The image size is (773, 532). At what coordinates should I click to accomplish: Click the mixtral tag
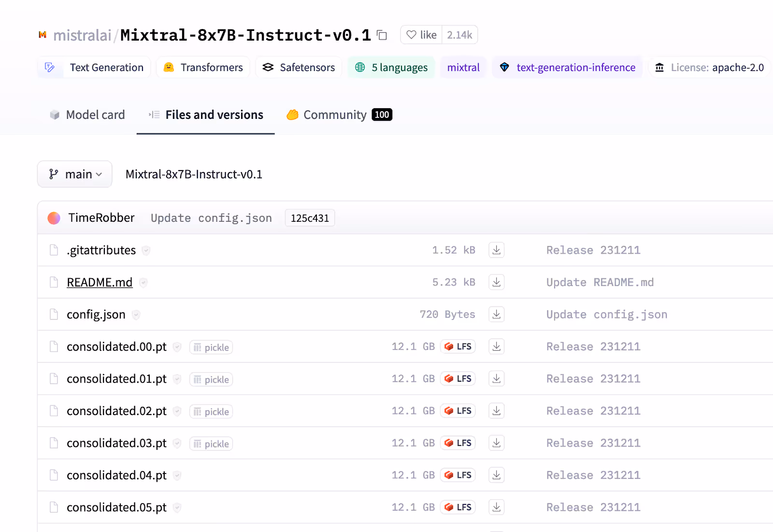coord(463,67)
